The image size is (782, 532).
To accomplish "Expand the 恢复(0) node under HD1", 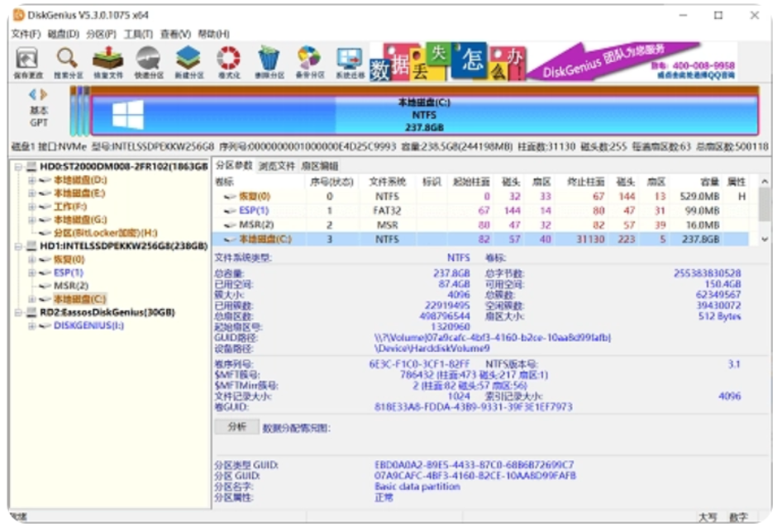I will [31, 259].
